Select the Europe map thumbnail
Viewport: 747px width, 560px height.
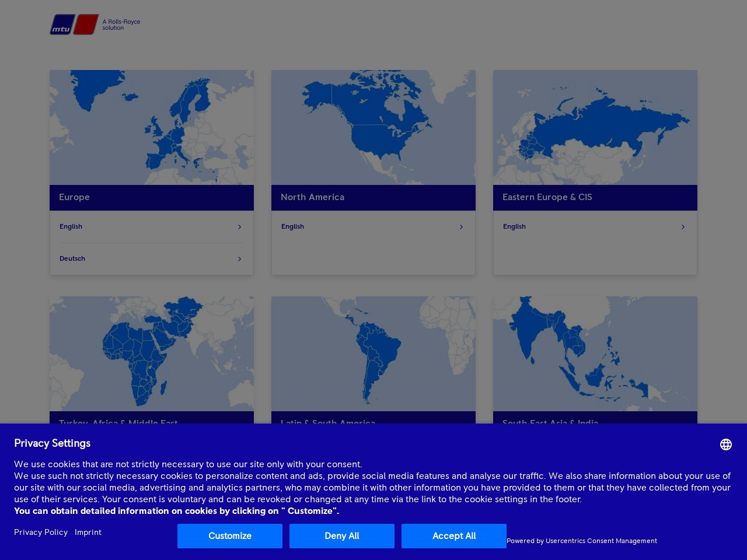152,127
